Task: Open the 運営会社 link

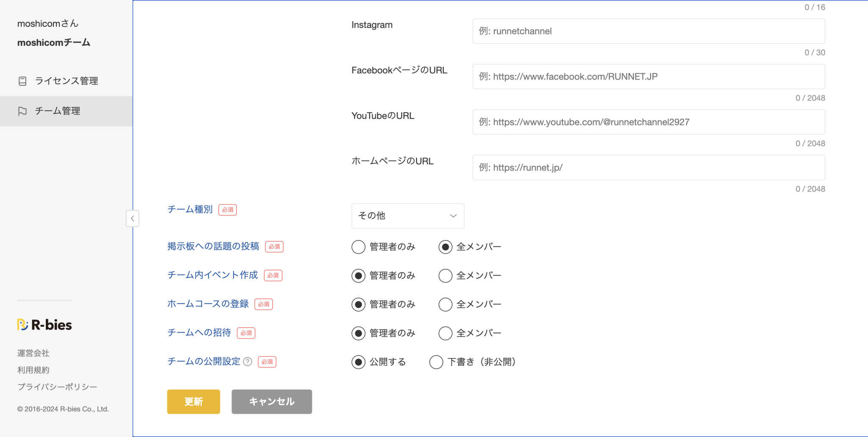Action: (x=33, y=353)
